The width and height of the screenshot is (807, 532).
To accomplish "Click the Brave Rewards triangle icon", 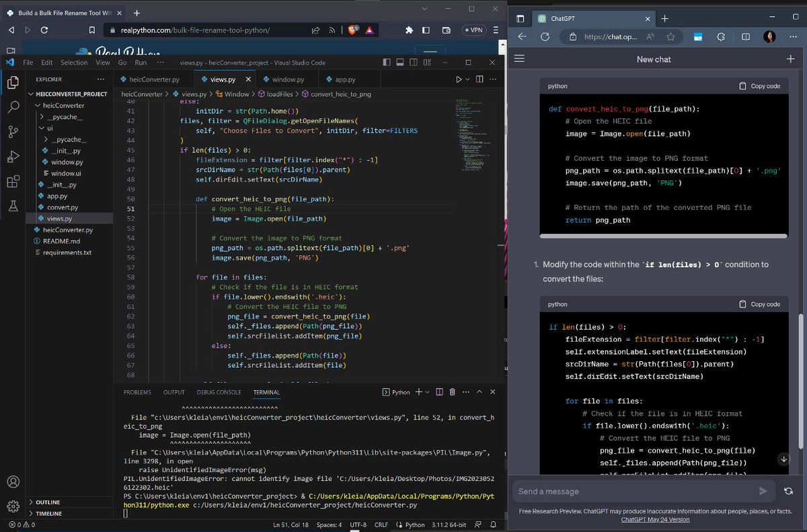I will (370, 30).
